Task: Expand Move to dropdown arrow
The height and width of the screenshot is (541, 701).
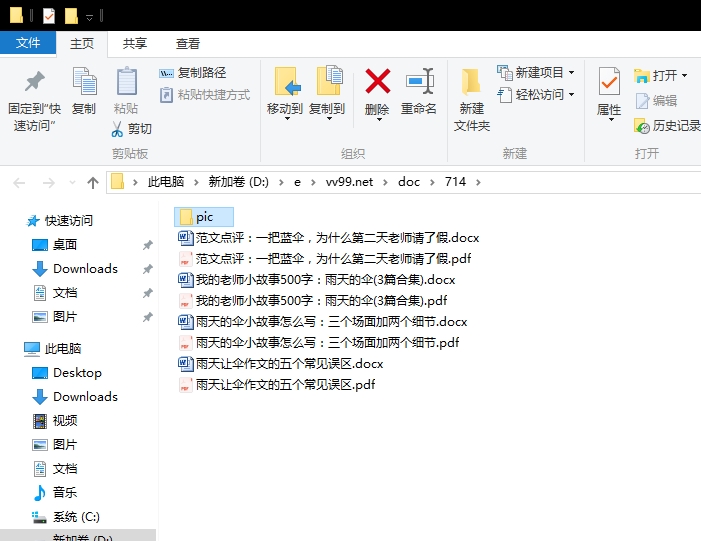Action: click(x=287, y=119)
